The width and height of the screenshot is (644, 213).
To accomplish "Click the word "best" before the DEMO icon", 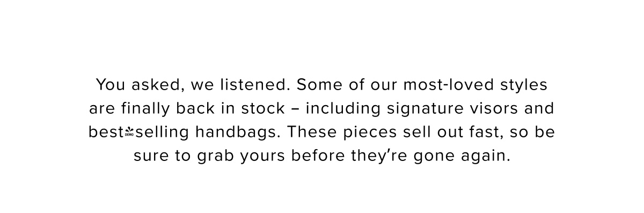I will tap(106, 133).
